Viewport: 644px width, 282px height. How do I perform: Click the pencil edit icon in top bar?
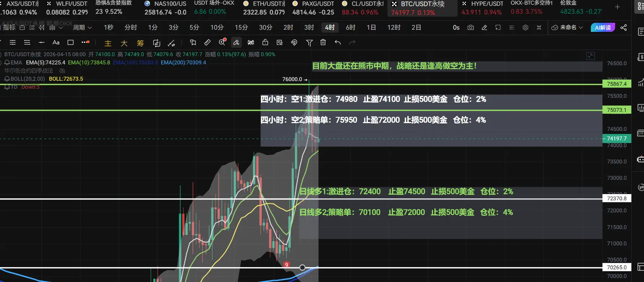tap(484, 28)
